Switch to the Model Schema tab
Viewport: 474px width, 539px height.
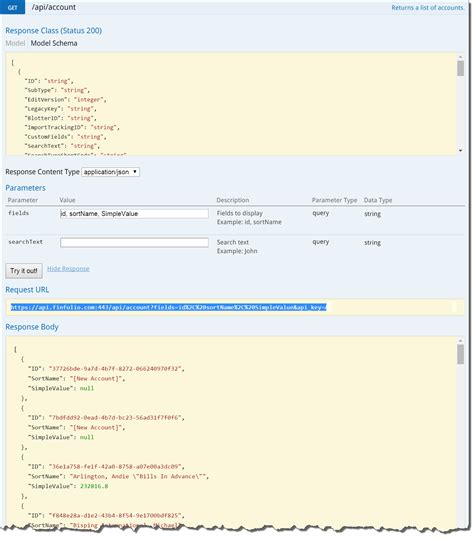tap(54, 43)
